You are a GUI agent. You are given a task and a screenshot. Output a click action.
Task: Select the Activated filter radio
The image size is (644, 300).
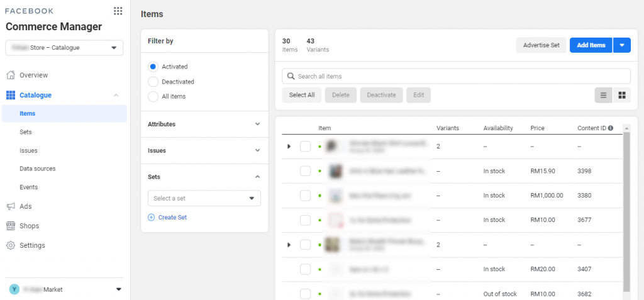click(153, 67)
